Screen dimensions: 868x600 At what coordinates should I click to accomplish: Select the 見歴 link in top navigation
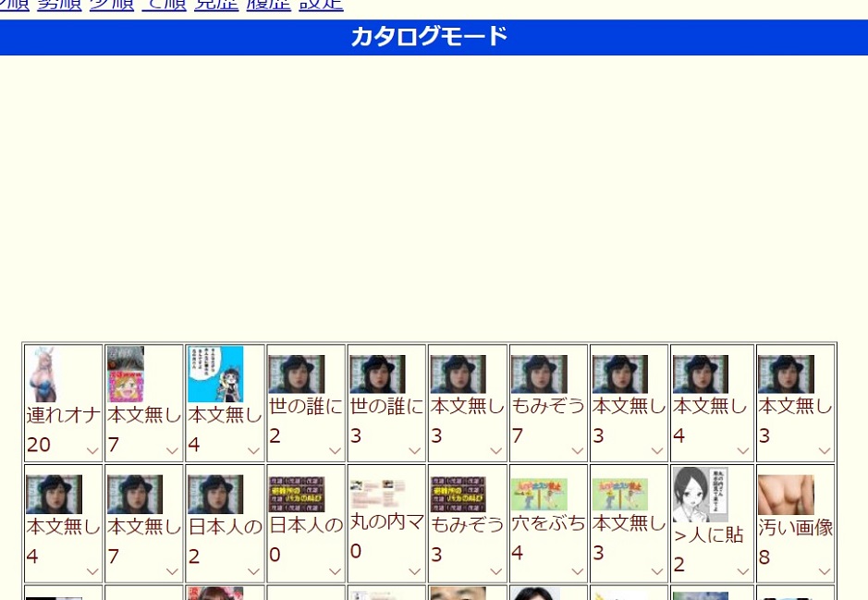(x=216, y=5)
